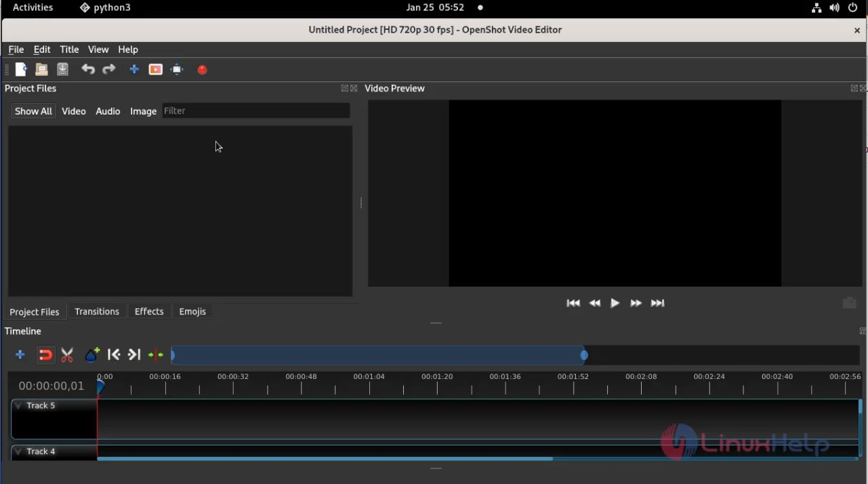Open the network status indicator

817,7
